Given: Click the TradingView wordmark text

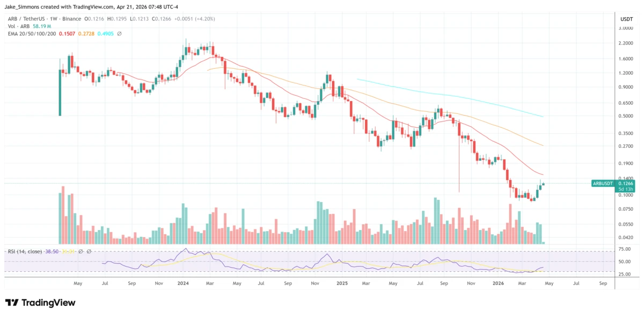Looking at the screenshot, I should 48,303.
